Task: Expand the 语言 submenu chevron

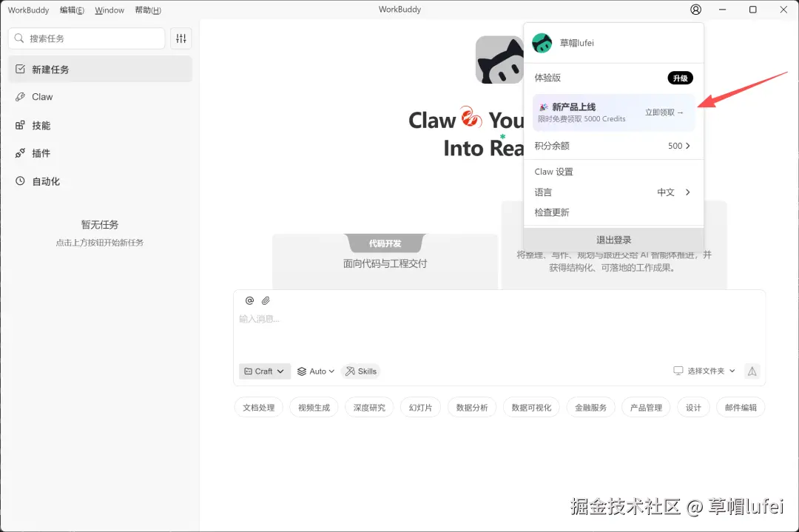Action: 688,192
